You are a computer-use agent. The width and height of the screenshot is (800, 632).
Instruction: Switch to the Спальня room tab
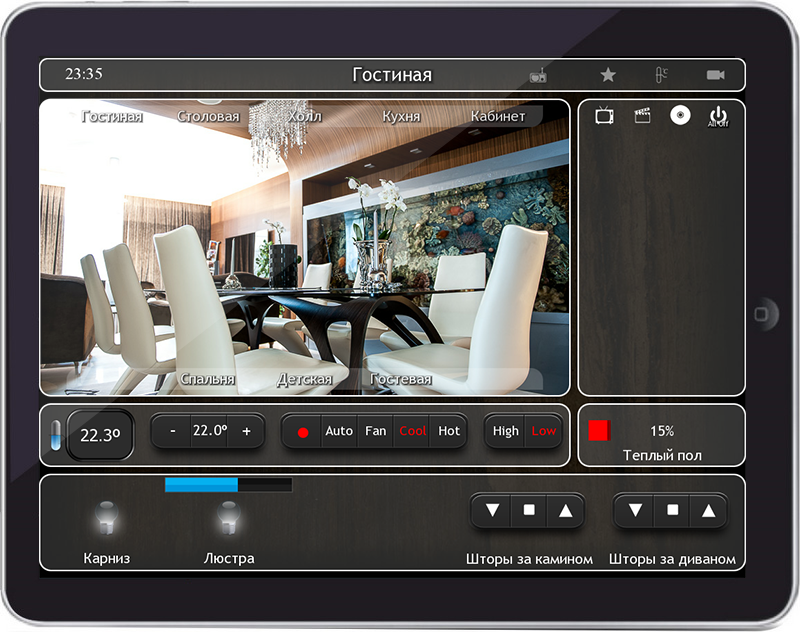[x=207, y=380]
